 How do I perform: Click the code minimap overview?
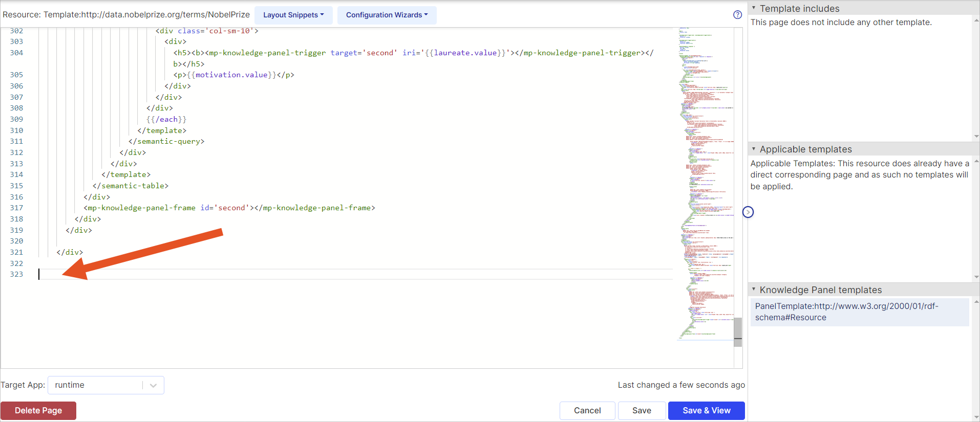706,183
